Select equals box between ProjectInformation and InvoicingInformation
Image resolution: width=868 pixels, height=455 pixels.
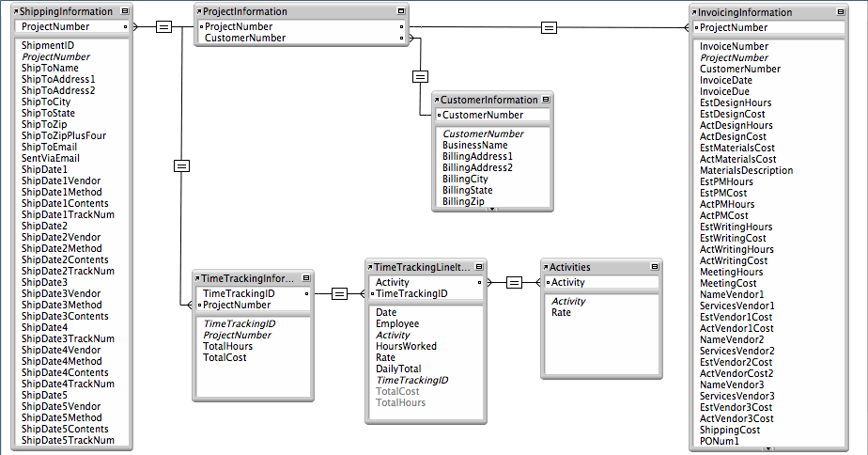coord(550,28)
